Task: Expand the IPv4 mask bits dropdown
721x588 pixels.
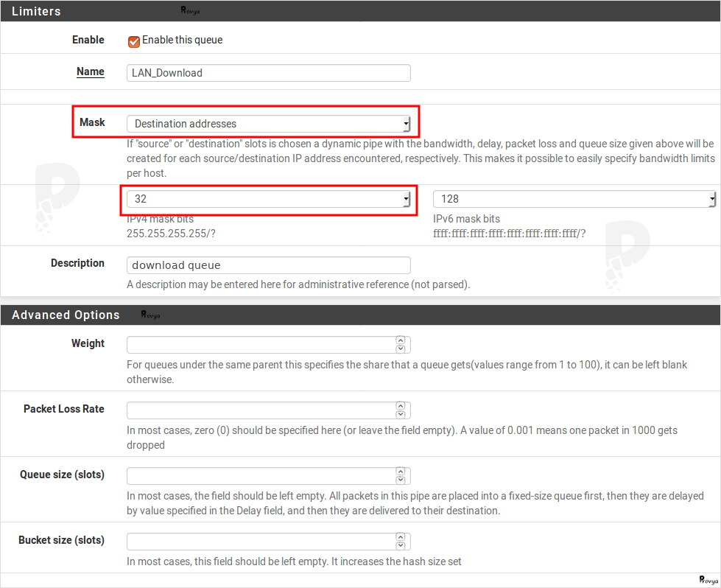Action: pyautogui.click(x=268, y=199)
